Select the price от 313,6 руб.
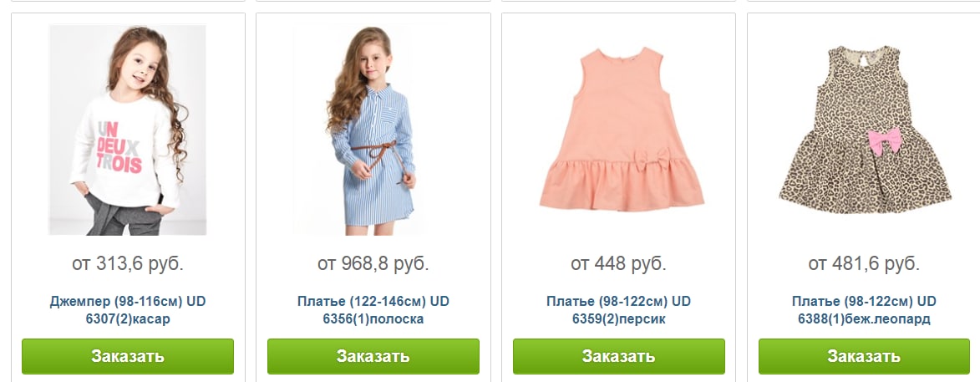 point(128,264)
